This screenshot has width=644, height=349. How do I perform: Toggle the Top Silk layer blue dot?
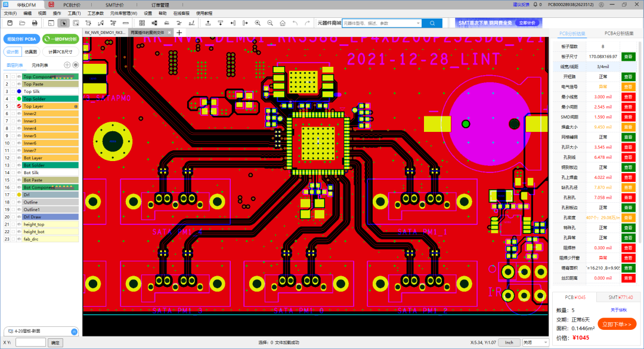click(19, 92)
